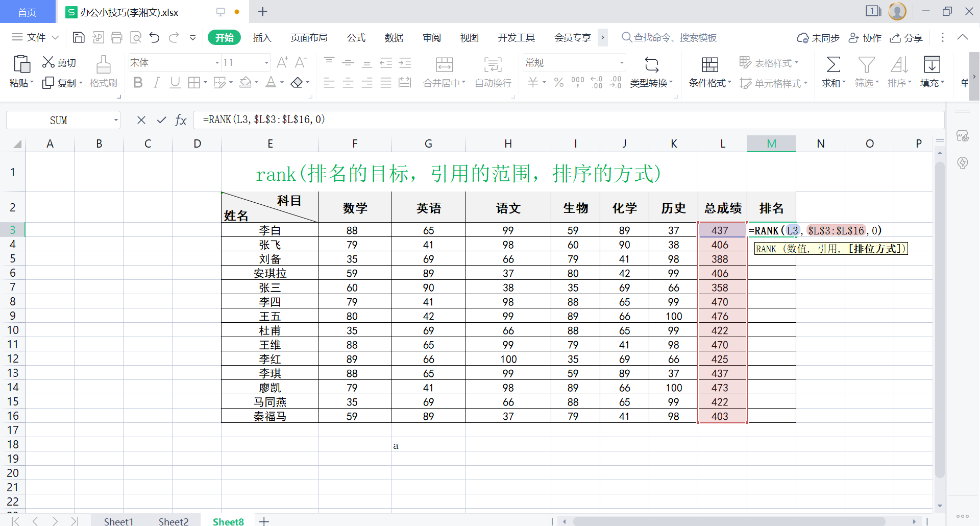The height and width of the screenshot is (526, 980).
Task: Click the 分享 (Share) button
Action: click(x=906, y=38)
